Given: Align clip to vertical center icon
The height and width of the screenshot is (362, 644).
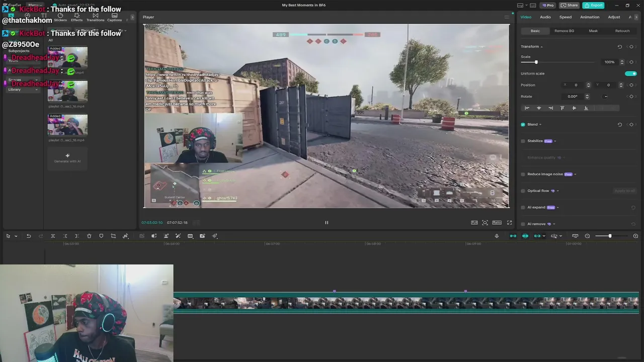Looking at the screenshot, I should coord(574,108).
